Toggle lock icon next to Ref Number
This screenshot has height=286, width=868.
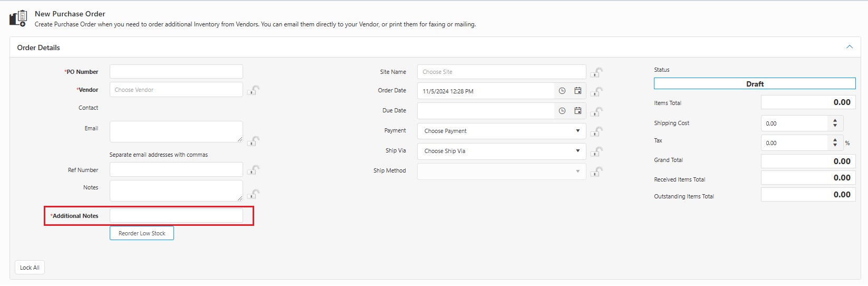(254, 170)
